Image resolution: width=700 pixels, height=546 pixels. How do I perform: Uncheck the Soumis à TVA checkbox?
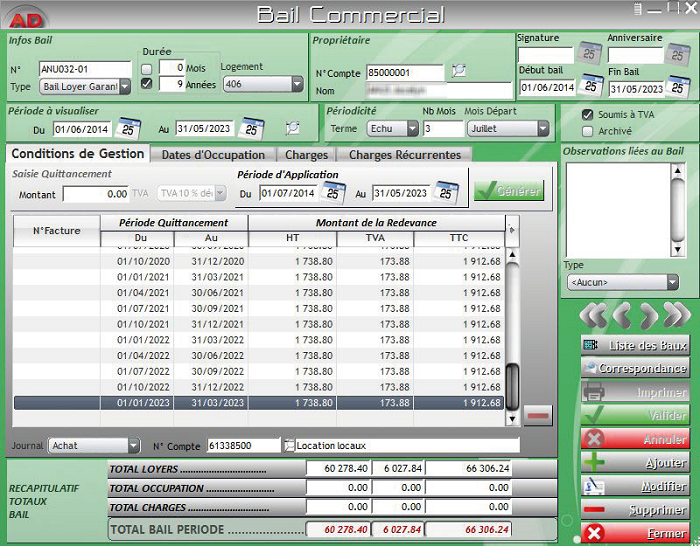(x=588, y=114)
